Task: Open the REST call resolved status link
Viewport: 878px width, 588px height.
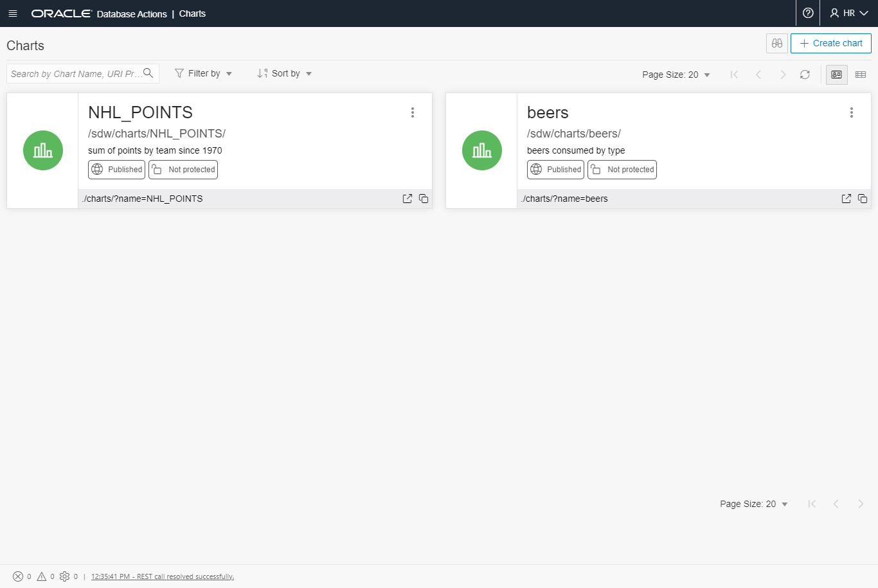Action: [x=163, y=576]
